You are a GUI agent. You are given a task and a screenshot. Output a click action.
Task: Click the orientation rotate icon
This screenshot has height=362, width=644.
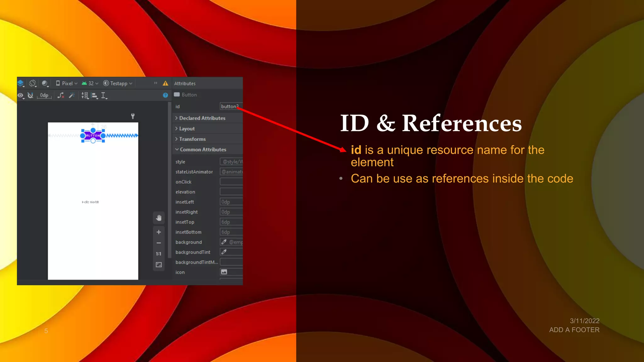tap(33, 83)
